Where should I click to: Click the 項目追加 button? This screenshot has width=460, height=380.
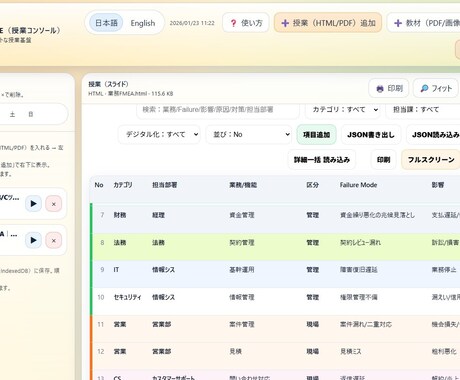[316, 135]
